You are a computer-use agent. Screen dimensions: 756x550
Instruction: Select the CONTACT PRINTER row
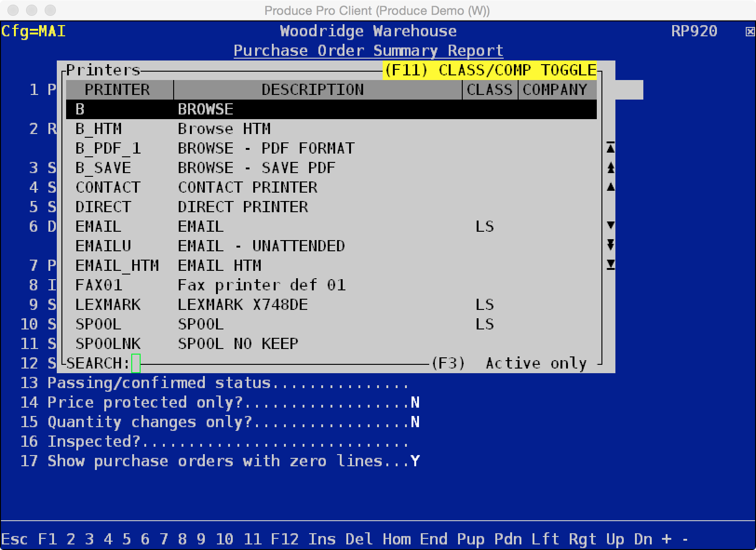(331, 188)
